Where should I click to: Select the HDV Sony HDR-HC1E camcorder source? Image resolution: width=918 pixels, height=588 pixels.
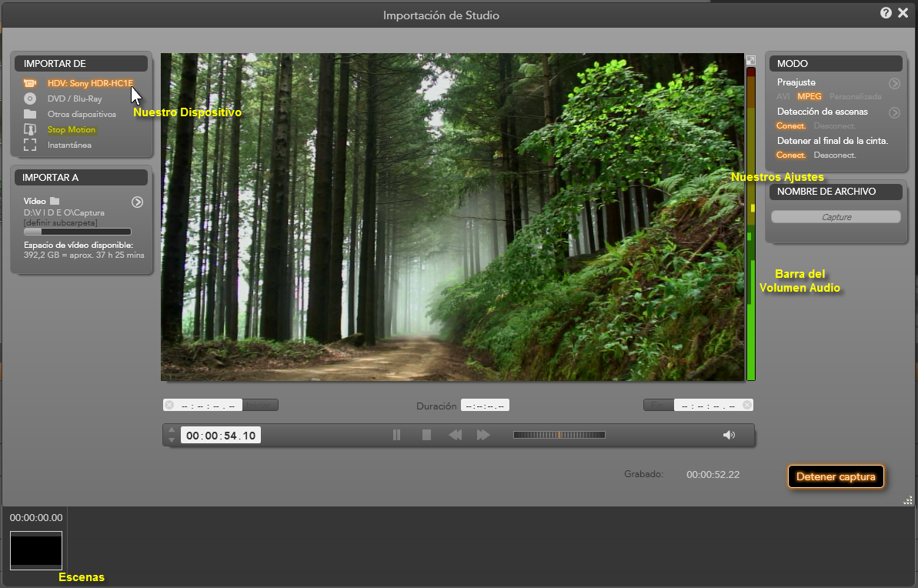[89, 83]
